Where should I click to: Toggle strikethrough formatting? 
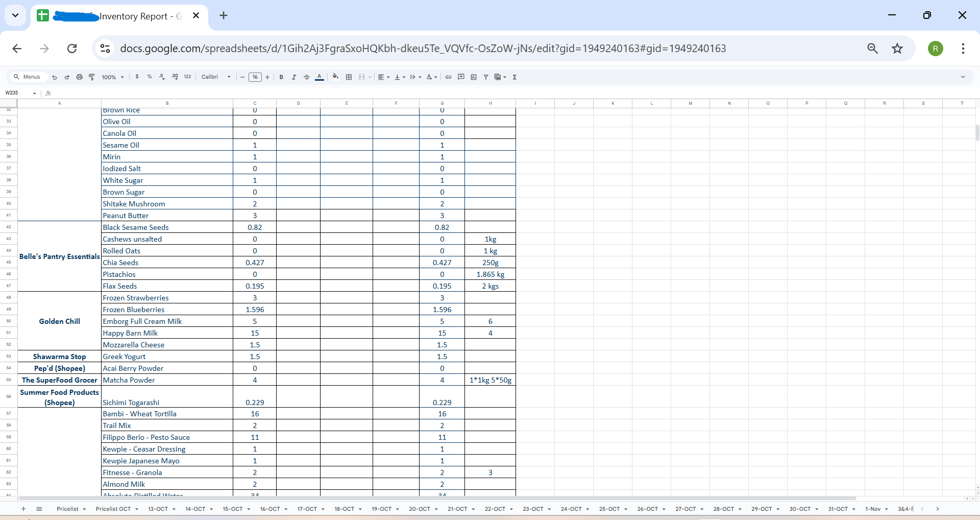[x=307, y=77]
